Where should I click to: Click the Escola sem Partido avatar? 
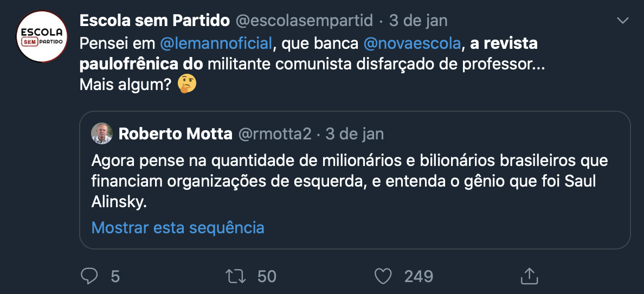(41, 36)
